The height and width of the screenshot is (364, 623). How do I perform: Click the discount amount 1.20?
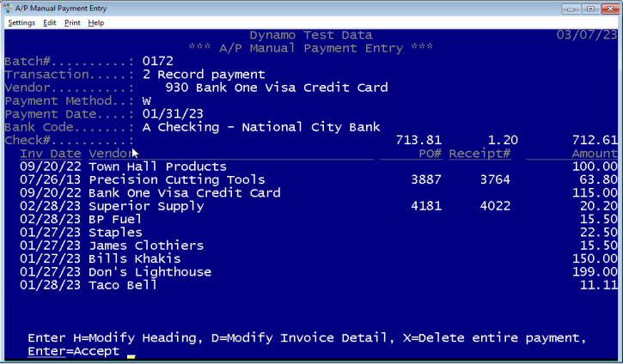[x=503, y=140]
